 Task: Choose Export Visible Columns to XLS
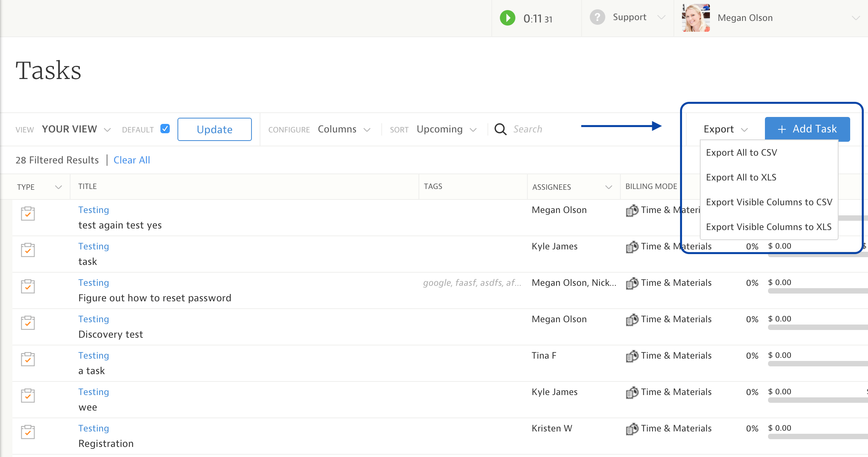768,227
